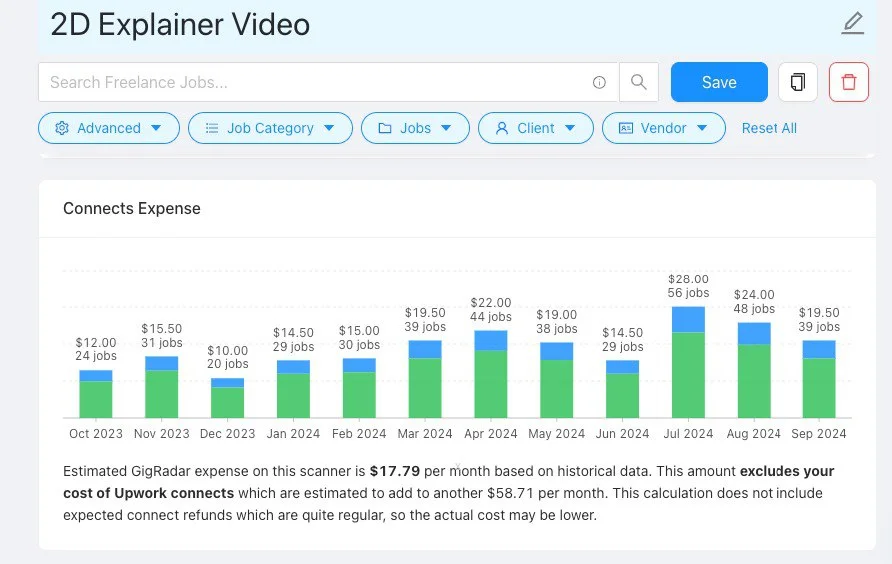Screen dimensions: 892x564
Task: Duplicate the scanner using the copy icon
Action: pyautogui.click(x=797, y=82)
